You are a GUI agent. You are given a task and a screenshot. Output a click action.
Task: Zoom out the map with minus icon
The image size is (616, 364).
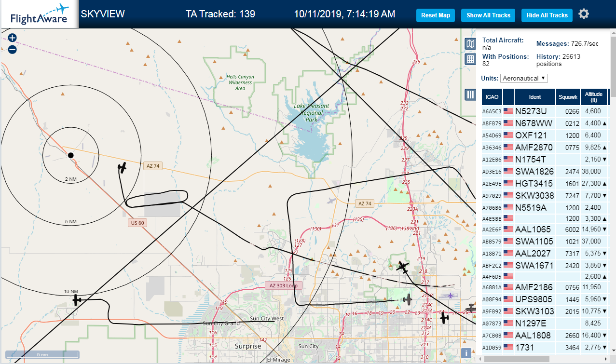coord(13,49)
